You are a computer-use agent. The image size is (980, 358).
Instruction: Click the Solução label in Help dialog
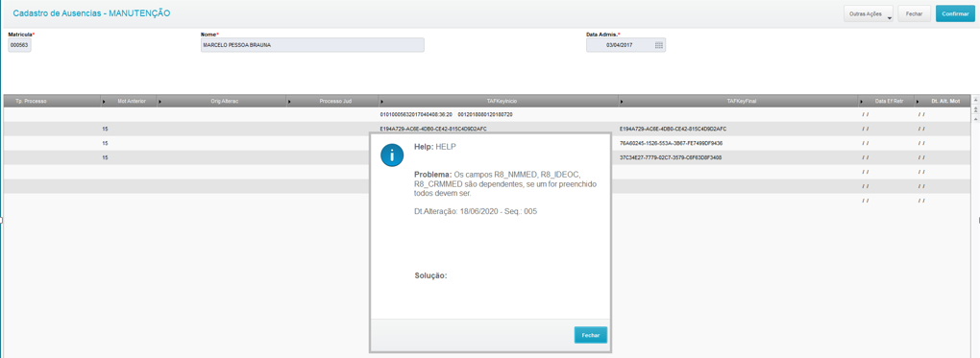tap(430, 274)
